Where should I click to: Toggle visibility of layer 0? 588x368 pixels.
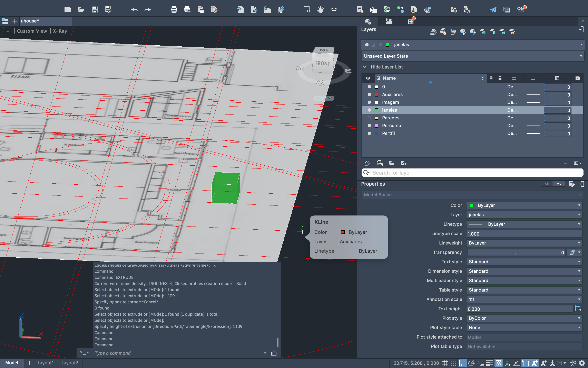point(369,87)
